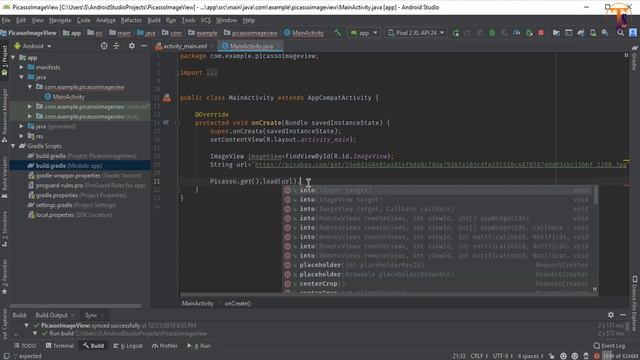Open the Refactor menu
The height and width of the screenshot is (360, 640).
click(x=131, y=20)
